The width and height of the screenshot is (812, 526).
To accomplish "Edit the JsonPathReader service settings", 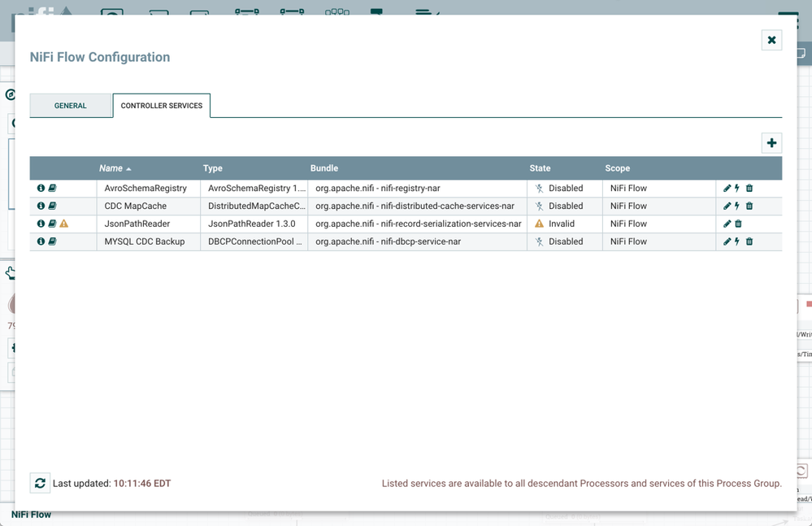I will point(727,224).
